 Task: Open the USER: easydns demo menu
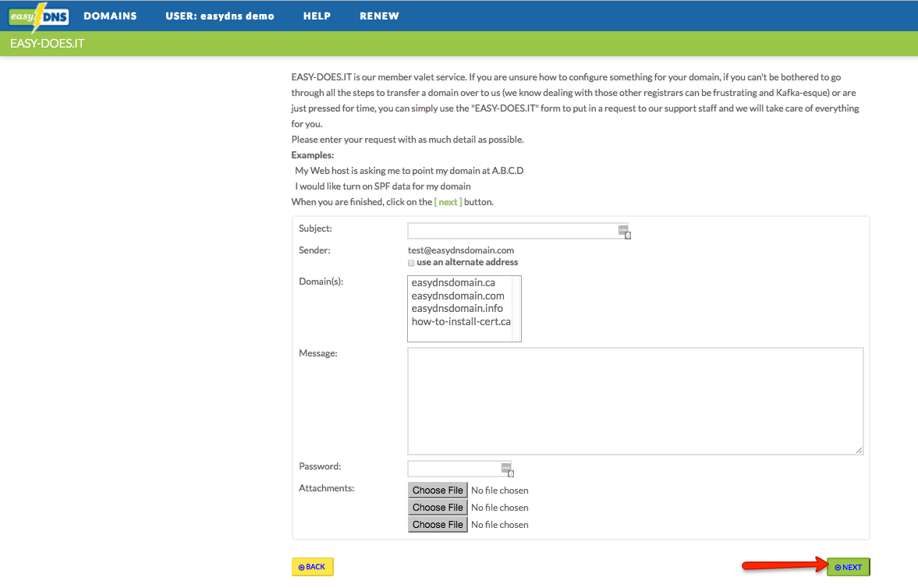(219, 16)
